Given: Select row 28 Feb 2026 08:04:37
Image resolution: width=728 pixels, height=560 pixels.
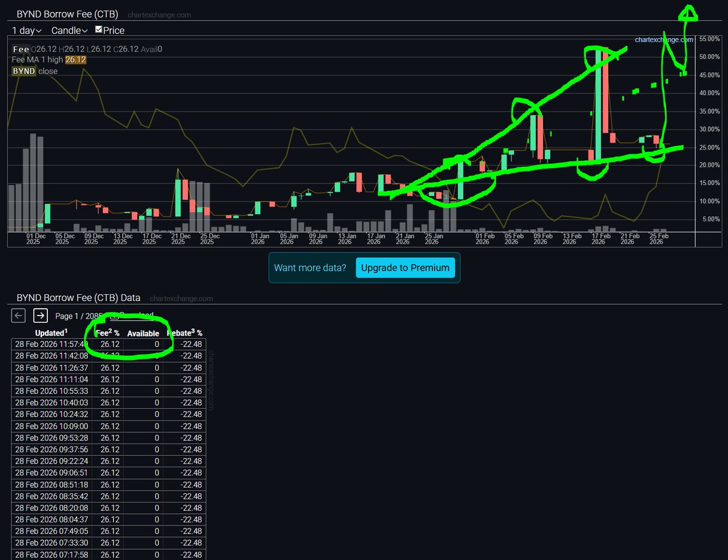Looking at the screenshot, I should point(109,519).
